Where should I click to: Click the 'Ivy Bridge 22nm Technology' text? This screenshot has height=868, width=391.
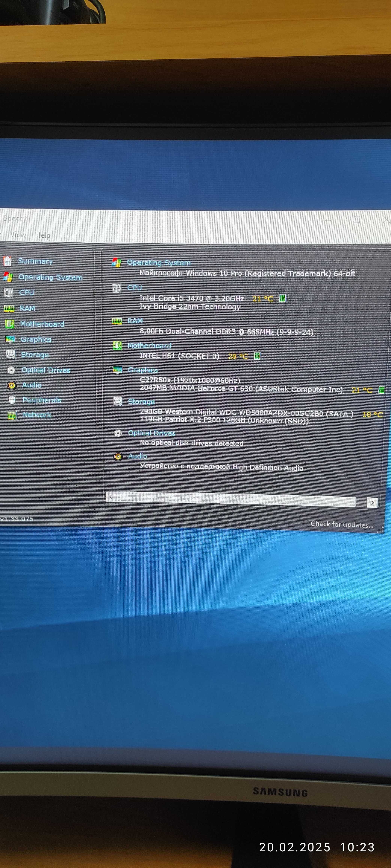(x=190, y=307)
